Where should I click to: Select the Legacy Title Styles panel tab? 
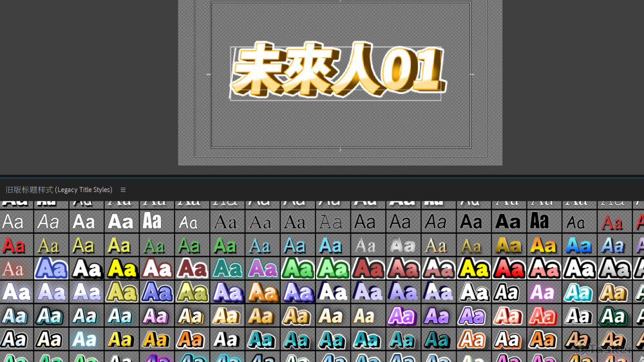(x=59, y=190)
